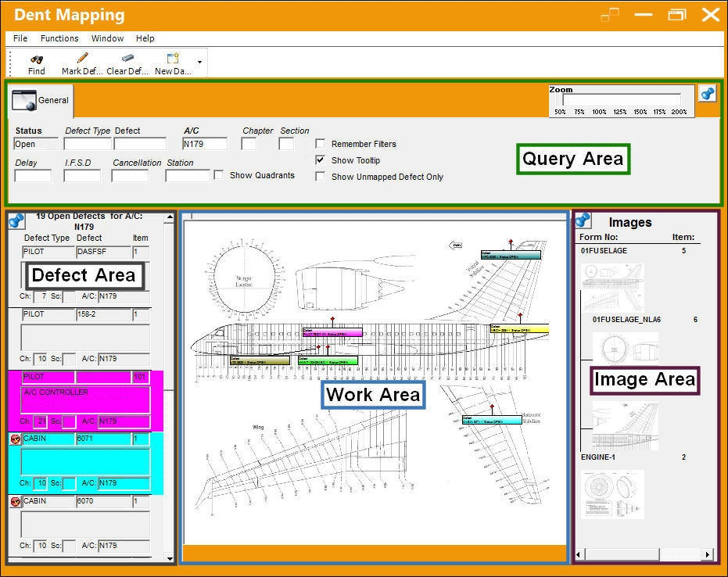
Task: Click the A/C field showing N179
Action: (205, 144)
